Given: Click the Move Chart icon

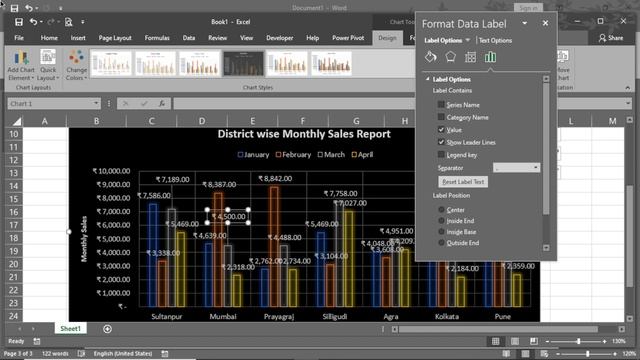Looking at the screenshot, I should tap(563, 66).
